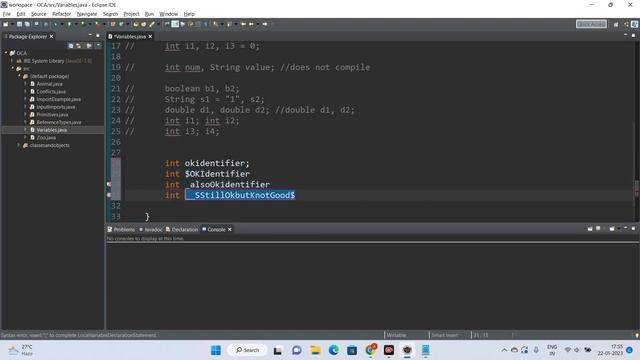This screenshot has height=360, width=640.
Task: Click Pin Console icon in Console toolbar
Action: click(590, 229)
